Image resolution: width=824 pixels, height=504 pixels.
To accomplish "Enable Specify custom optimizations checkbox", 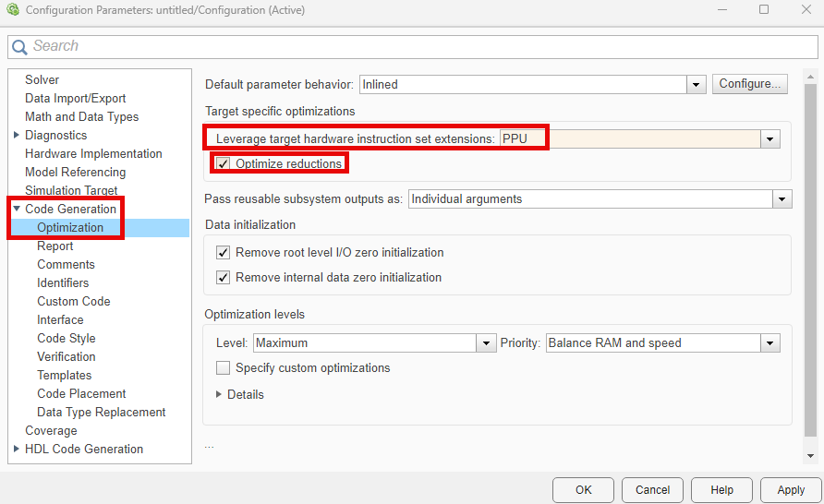I will point(223,368).
